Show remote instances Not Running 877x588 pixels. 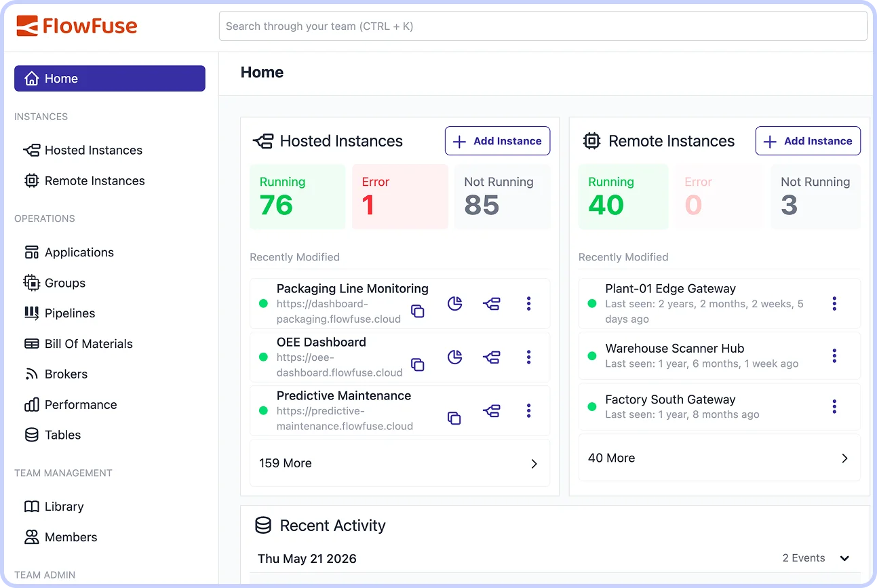816,197
